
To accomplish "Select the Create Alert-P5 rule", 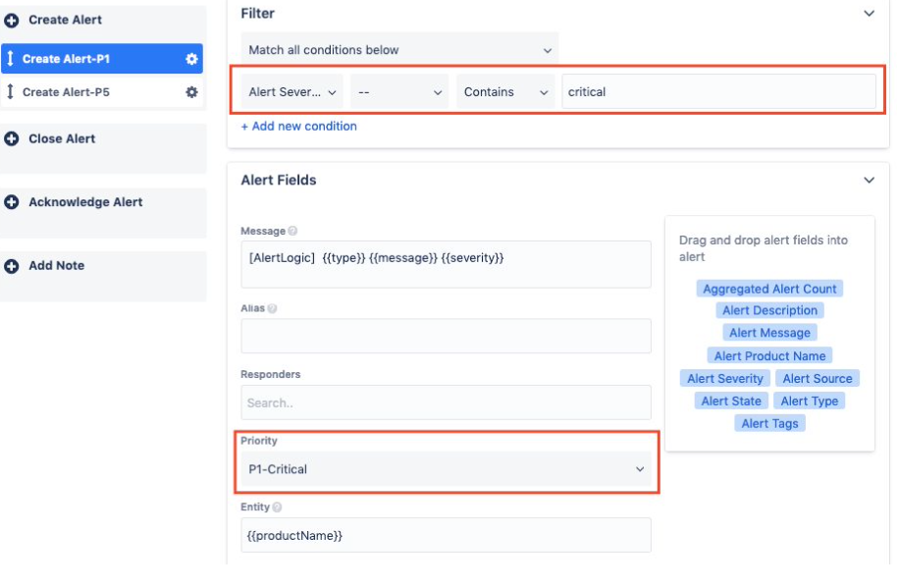I will click(x=66, y=92).
